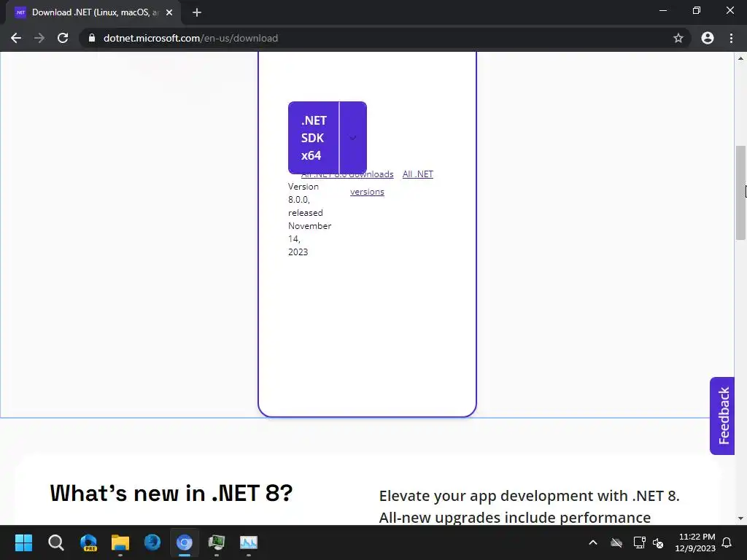Click the muted volume tray icon
Viewport: 747px width, 560px height.
(658, 542)
